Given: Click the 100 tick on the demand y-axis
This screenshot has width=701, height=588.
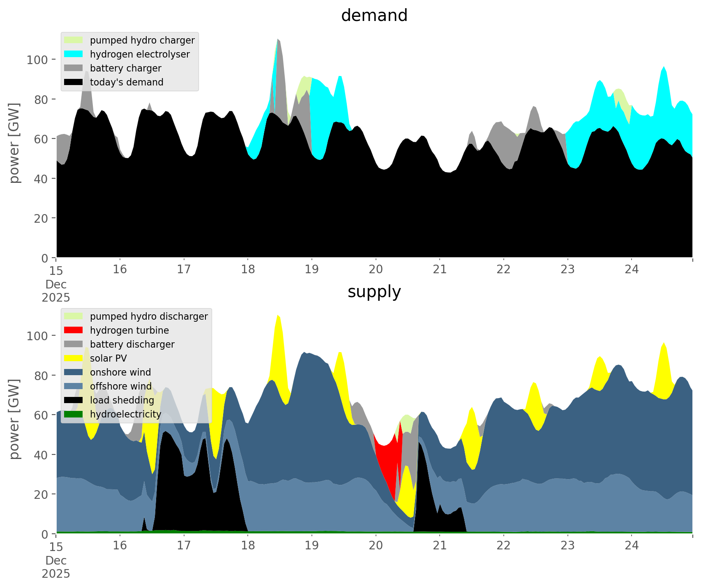Looking at the screenshot, I should [37, 60].
